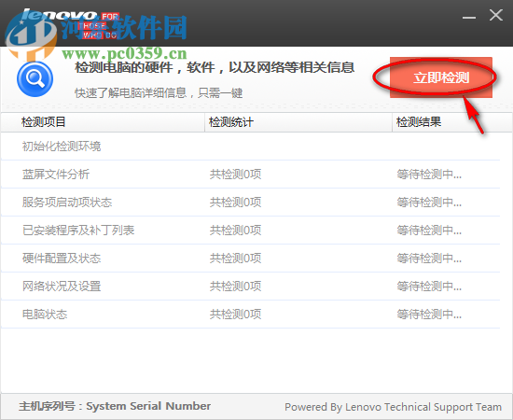
Task: Select the 服务项启动项状态 row
Action: coord(251,203)
